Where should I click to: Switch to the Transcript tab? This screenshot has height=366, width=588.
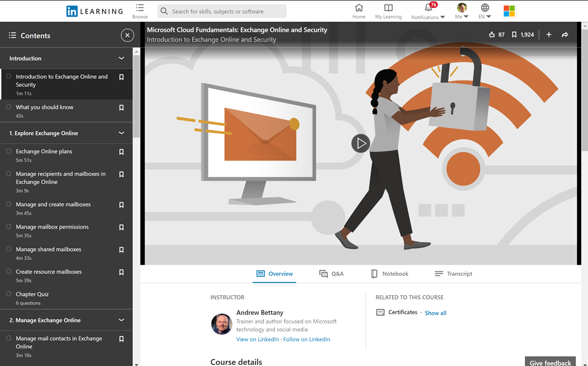point(453,274)
